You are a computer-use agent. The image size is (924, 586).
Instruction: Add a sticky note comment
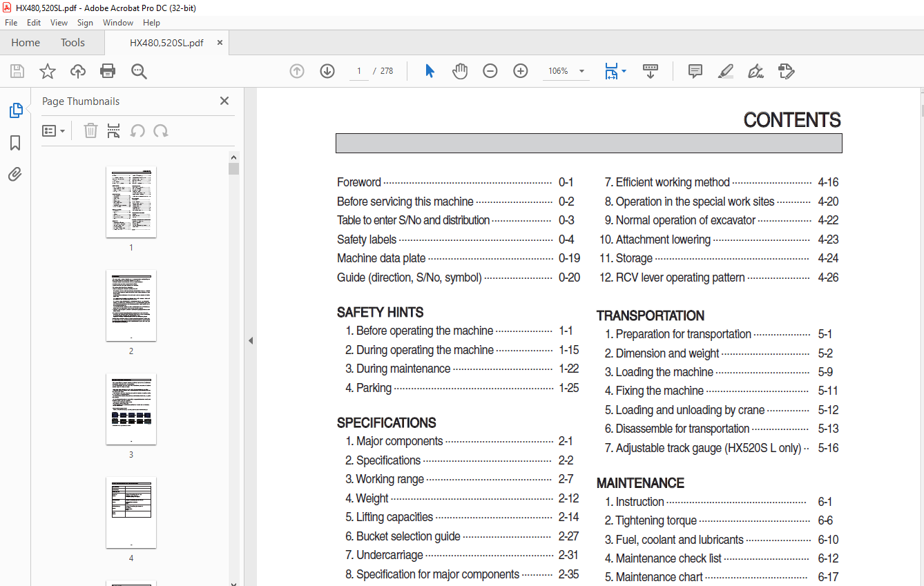pyautogui.click(x=695, y=71)
